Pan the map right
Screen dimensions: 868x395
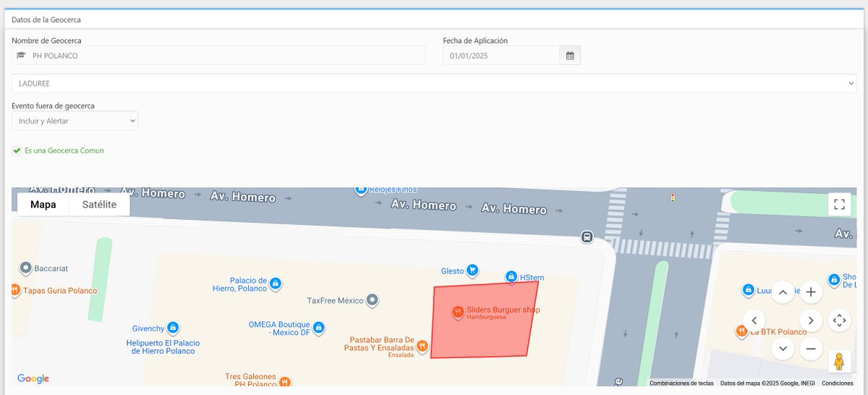[x=811, y=320]
